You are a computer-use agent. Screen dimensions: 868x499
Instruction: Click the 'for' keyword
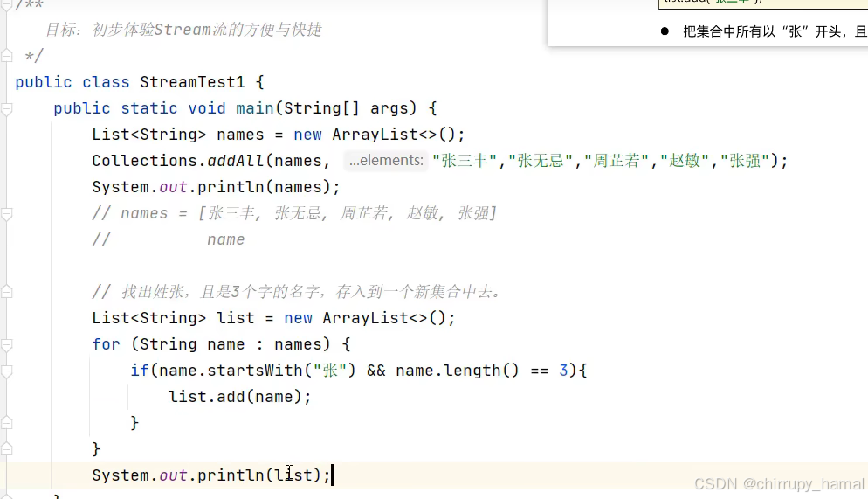click(106, 344)
